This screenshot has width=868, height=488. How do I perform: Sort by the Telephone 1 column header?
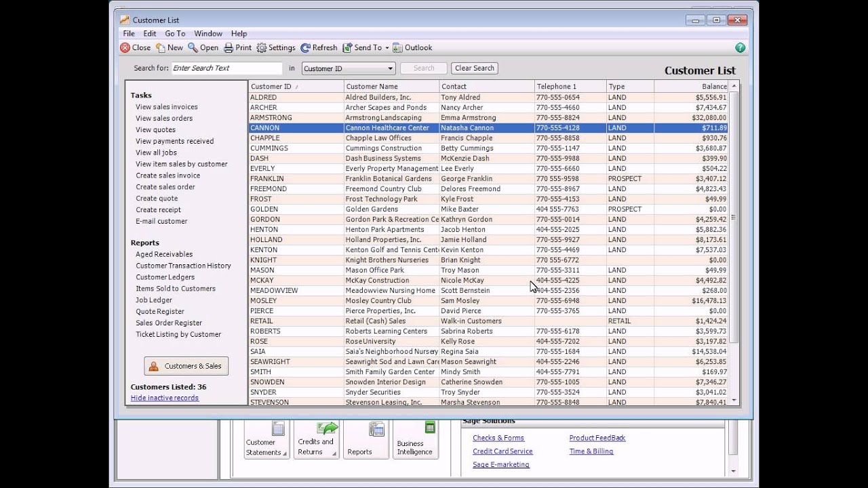tap(570, 86)
